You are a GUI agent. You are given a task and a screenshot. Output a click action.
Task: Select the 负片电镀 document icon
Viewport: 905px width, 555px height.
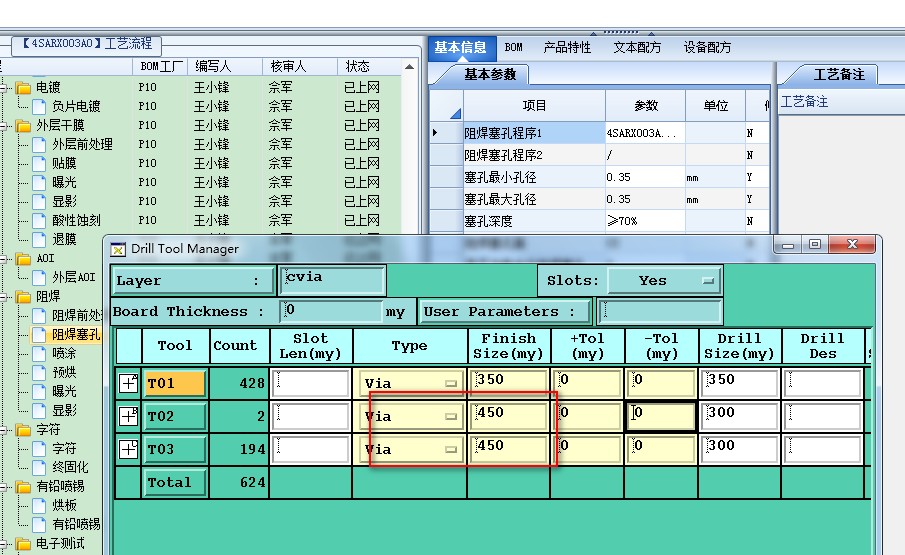39,107
